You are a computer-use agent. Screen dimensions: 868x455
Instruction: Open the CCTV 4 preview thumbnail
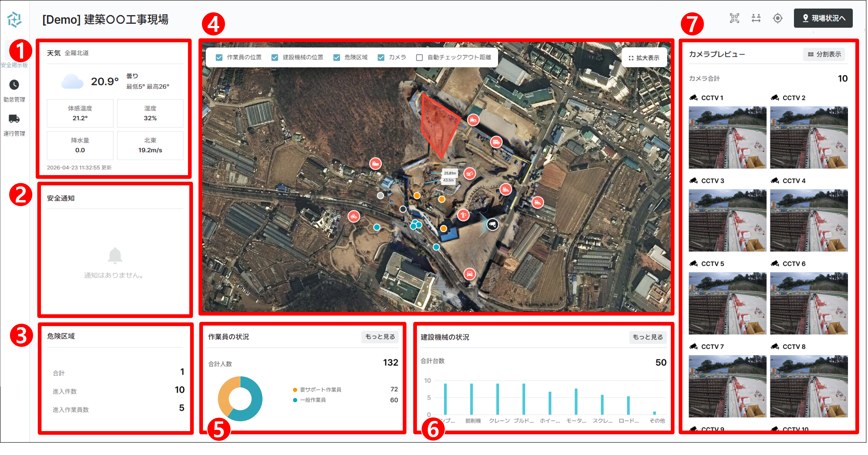[809, 221]
